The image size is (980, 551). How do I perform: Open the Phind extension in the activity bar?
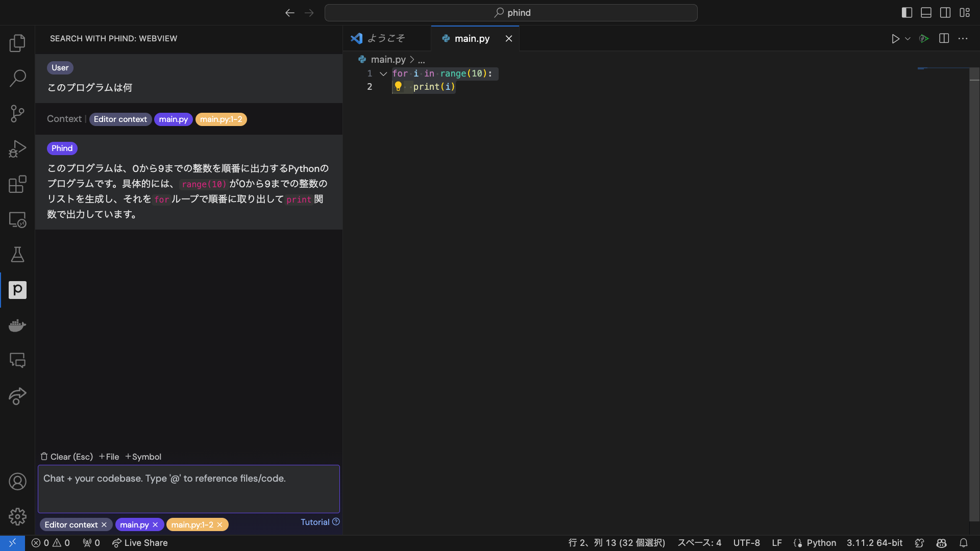click(x=17, y=290)
